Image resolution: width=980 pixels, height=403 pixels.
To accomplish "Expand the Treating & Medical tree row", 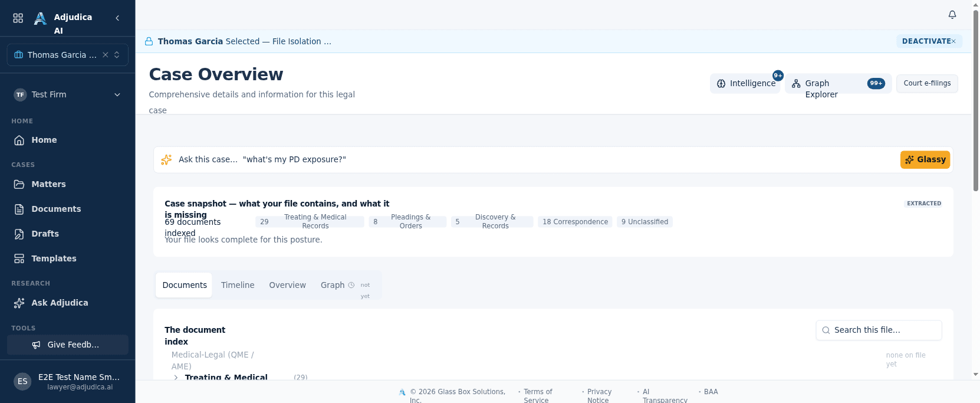I will click(x=176, y=378).
